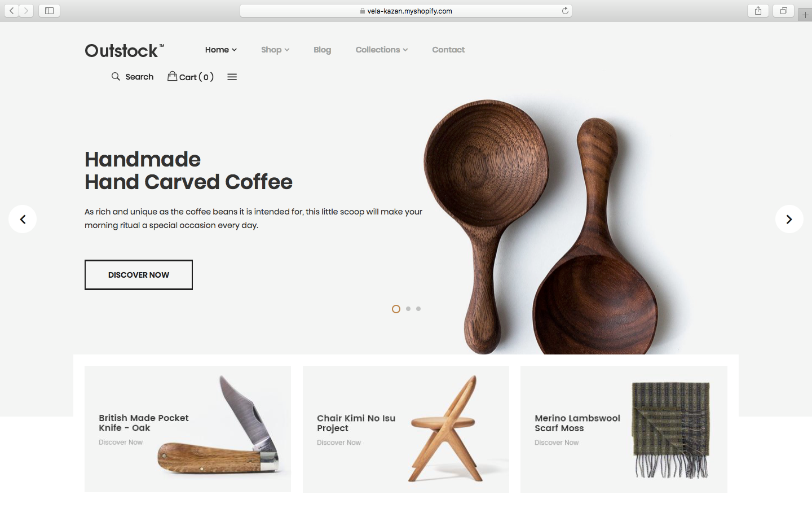812x508 pixels.
Task: Select the third carousel dot
Action: tap(418, 309)
